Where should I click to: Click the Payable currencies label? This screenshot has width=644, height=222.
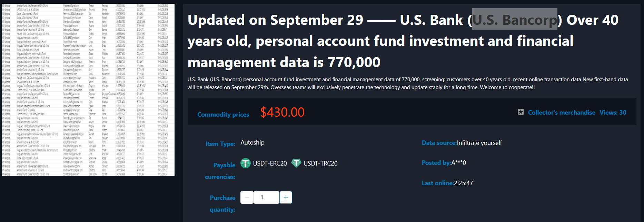[x=221, y=171]
